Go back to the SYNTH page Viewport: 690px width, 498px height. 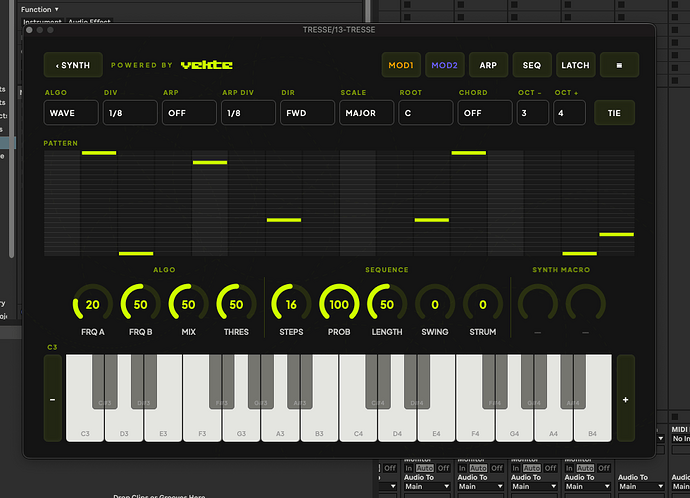coord(73,65)
